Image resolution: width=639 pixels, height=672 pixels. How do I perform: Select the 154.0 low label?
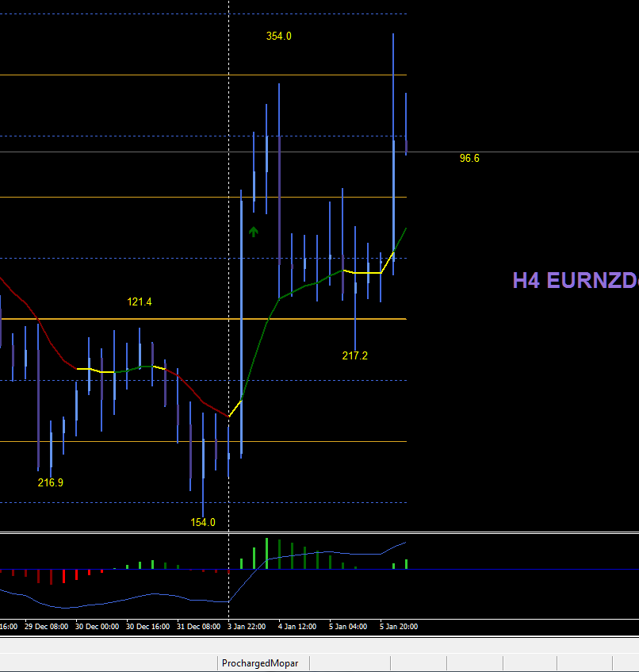click(203, 522)
